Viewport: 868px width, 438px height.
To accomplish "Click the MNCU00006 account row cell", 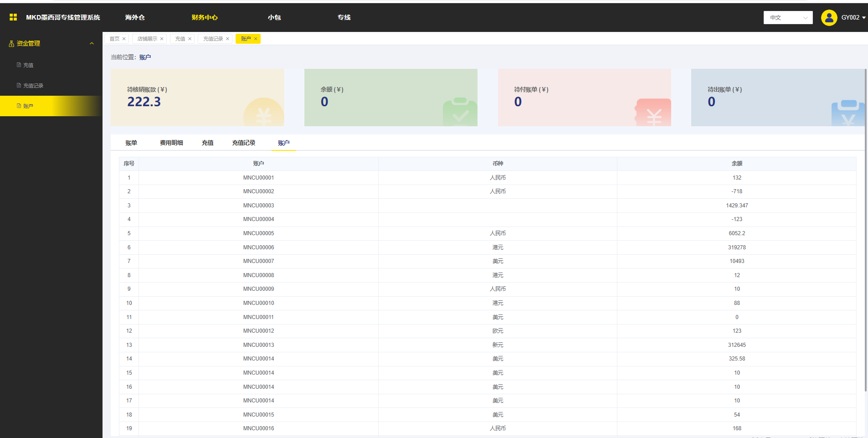I will click(x=258, y=247).
